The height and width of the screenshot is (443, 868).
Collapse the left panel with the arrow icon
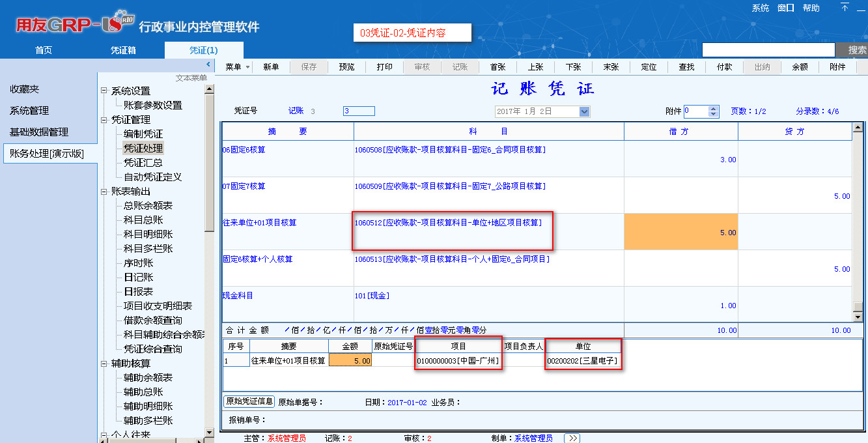point(208,64)
